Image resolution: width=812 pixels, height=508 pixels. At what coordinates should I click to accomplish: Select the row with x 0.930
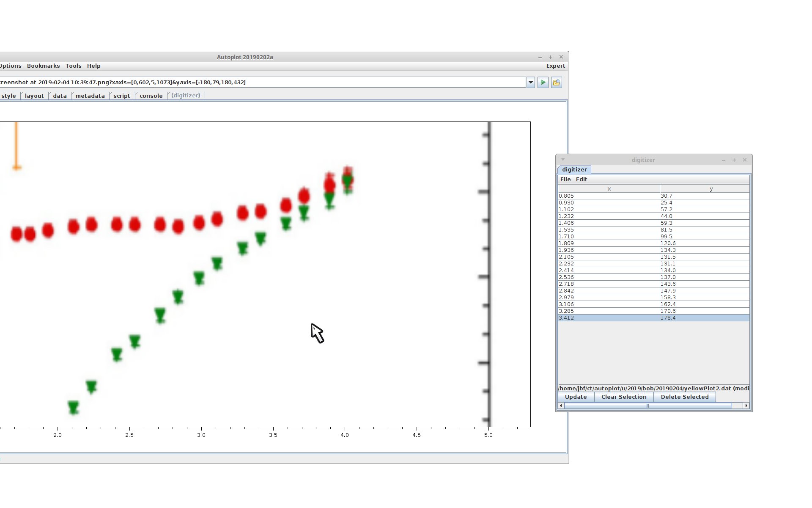tap(654, 203)
